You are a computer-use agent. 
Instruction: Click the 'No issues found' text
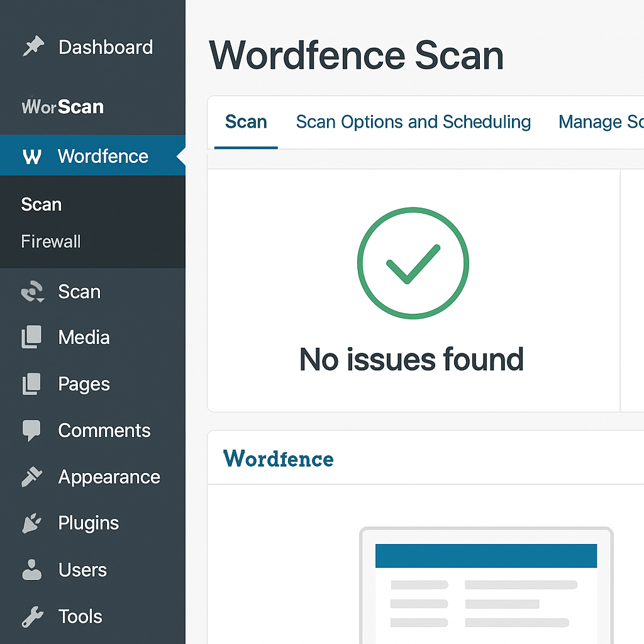pyautogui.click(x=411, y=359)
